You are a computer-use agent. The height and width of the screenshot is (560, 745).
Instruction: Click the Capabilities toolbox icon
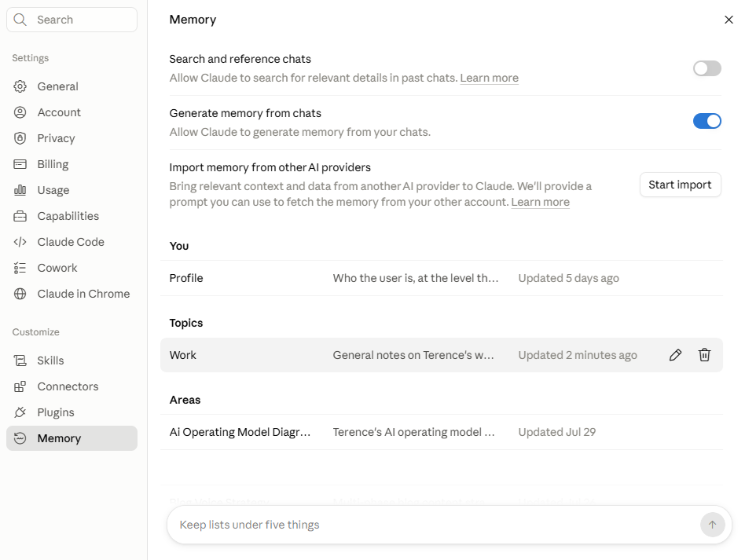20,216
